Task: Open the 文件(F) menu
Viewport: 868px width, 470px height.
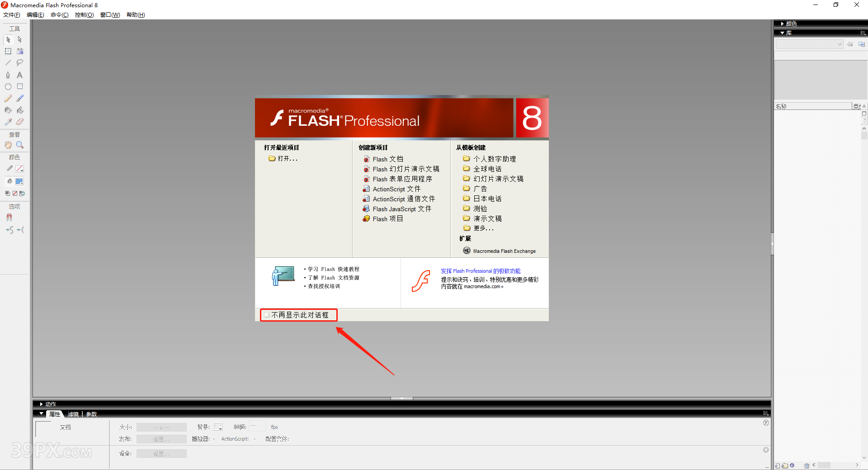Action: 12,15
